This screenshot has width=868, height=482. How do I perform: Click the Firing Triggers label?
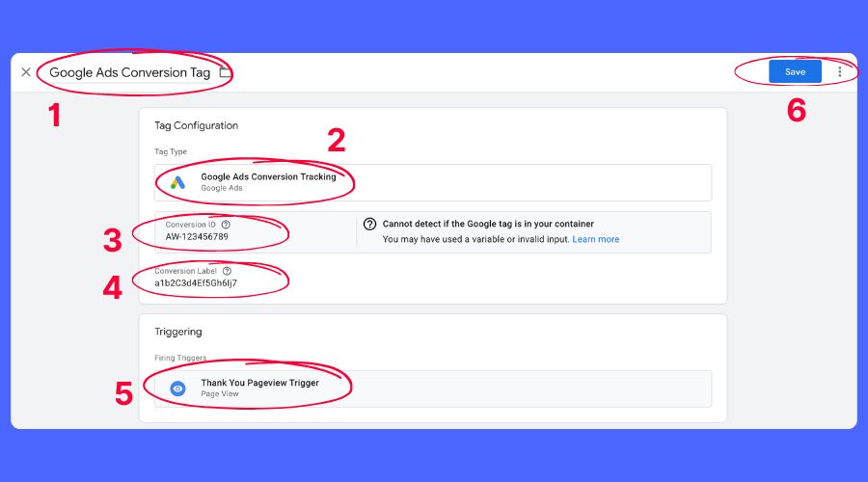point(180,358)
